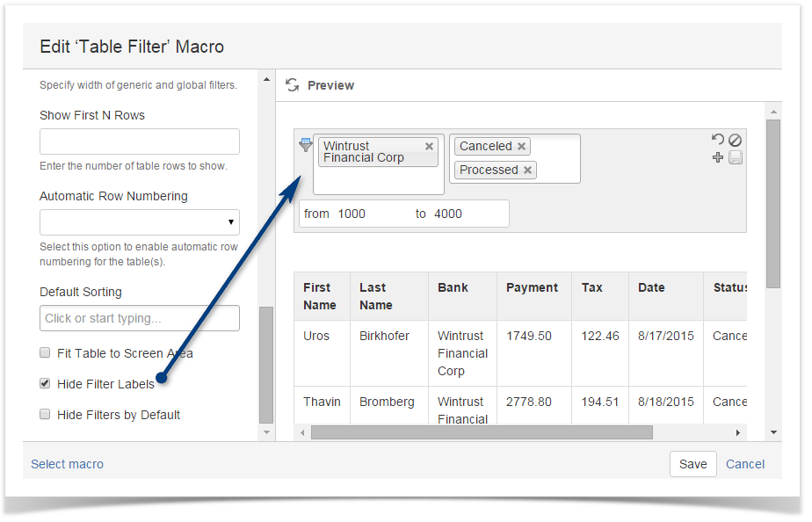This screenshot has height=522, width=812.
Task: Click the refresh icon beside Preview
Action: coord(292,85)
